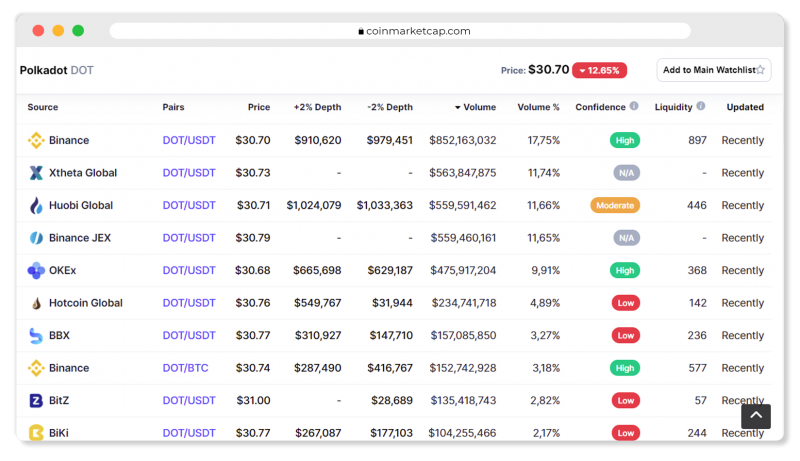Open Xtheta Global DOT/USDT pair link
800x461 pixels.
(189, 173)
